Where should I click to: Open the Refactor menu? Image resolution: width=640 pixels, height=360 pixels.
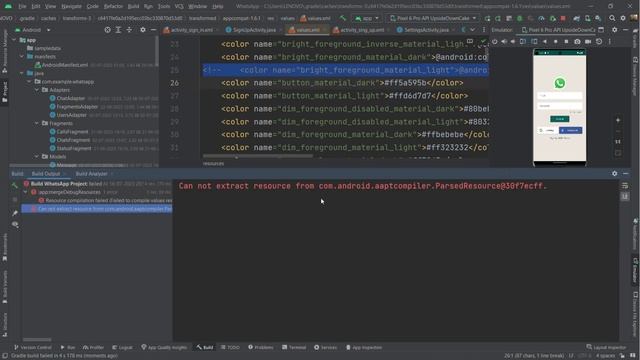(x=113, y=7)
